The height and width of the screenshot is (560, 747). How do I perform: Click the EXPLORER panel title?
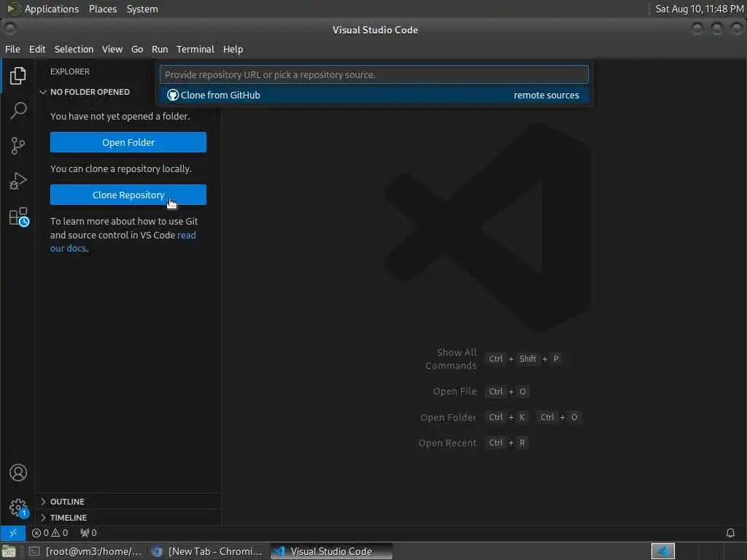[69, 71]
